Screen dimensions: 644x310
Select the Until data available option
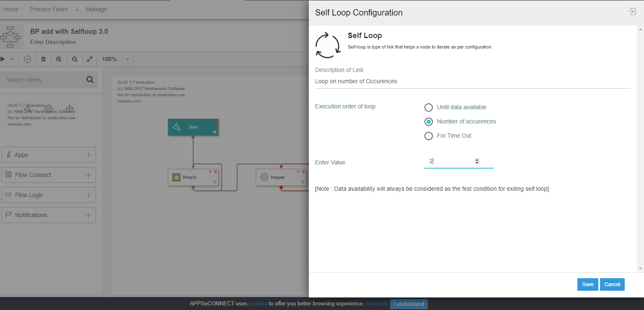coord(428,107)
